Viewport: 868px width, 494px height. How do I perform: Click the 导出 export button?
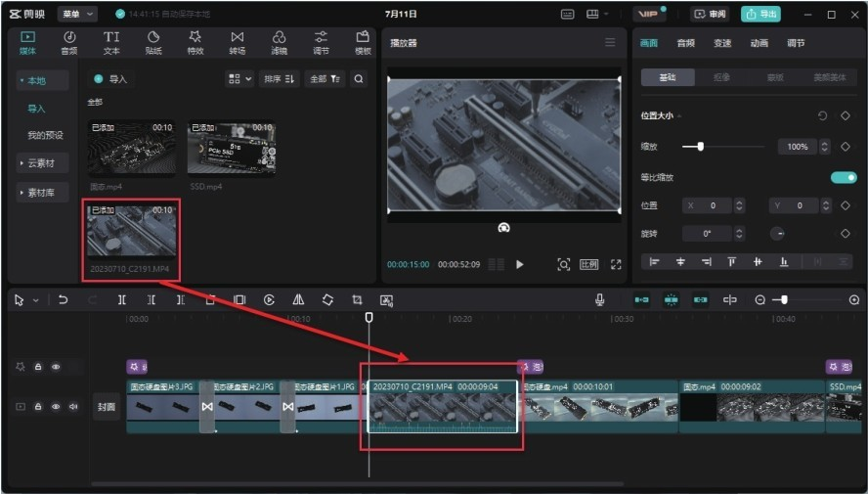tap(760, 15)
